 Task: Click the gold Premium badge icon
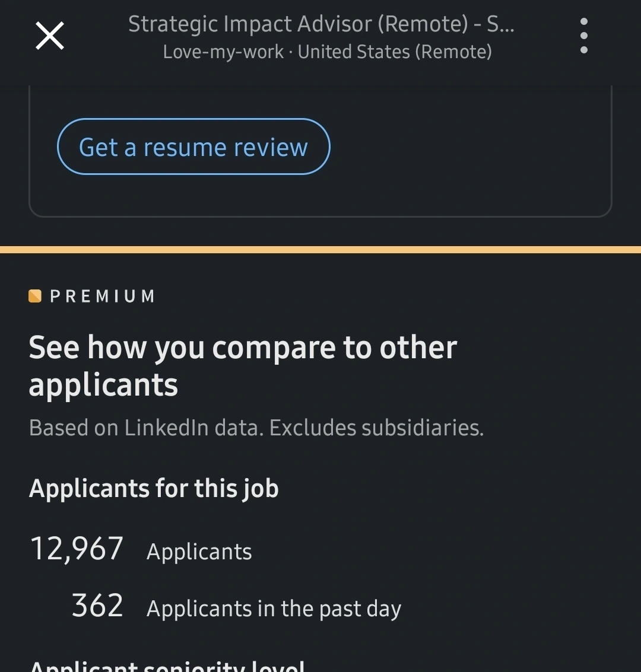pyautogui.click(x=35, y=296)
